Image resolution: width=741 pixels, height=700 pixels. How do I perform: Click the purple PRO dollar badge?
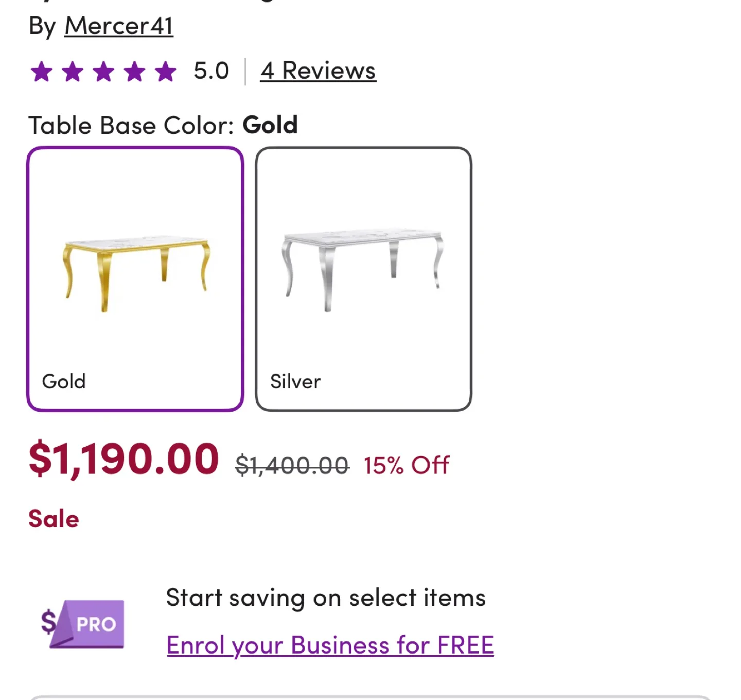82,624
